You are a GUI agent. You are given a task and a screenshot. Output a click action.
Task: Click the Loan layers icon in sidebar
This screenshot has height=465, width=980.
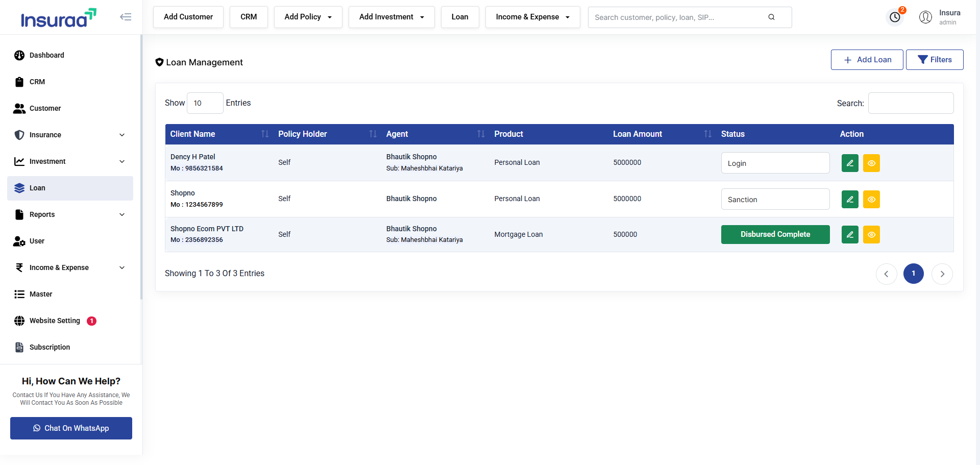[19, 188]
